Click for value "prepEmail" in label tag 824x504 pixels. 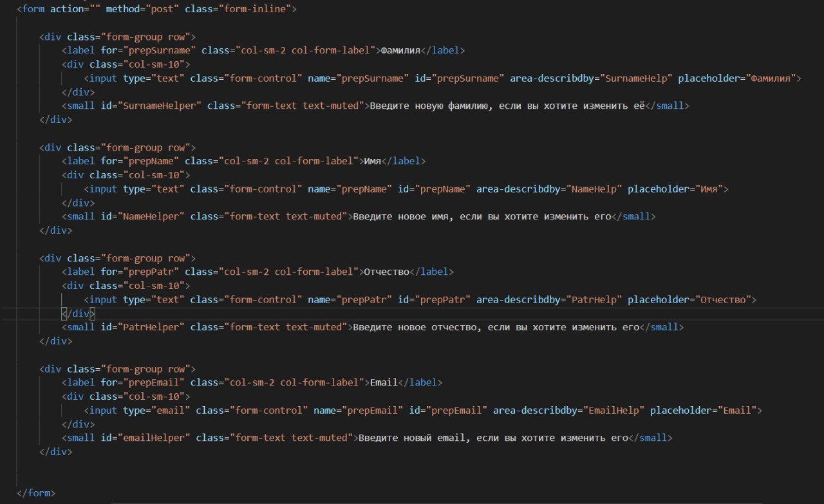point(154,382)
